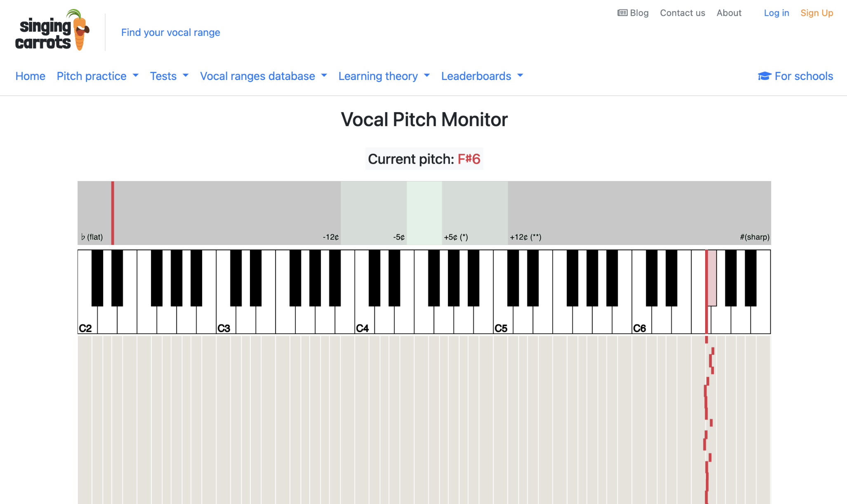Click the Contact us link

click(682, 13)
